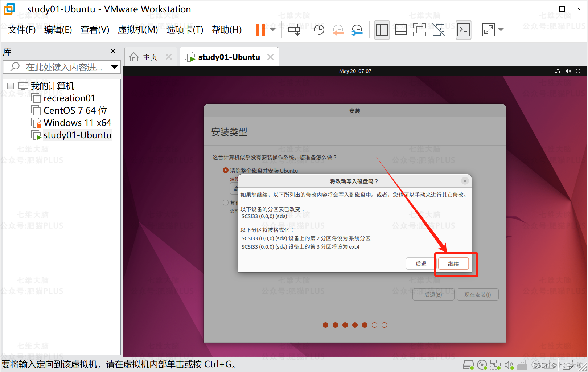This screenshot has width=588, height=372.
Task: Toggle the thumbnail bar view icon
Action: tap(400, 30)
